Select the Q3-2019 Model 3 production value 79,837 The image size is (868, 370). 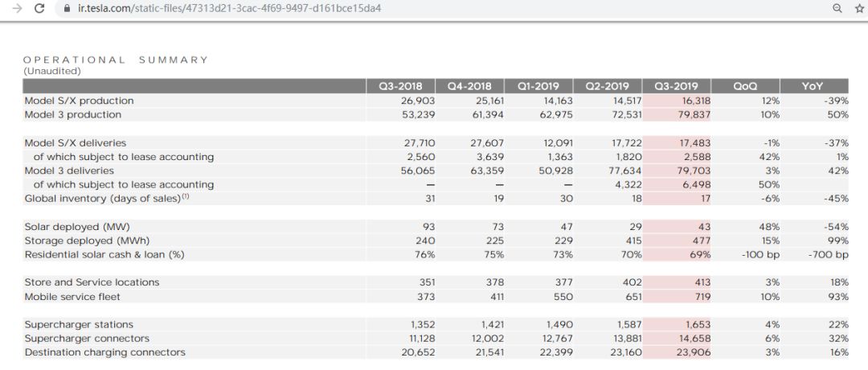[x=693, y=115]
